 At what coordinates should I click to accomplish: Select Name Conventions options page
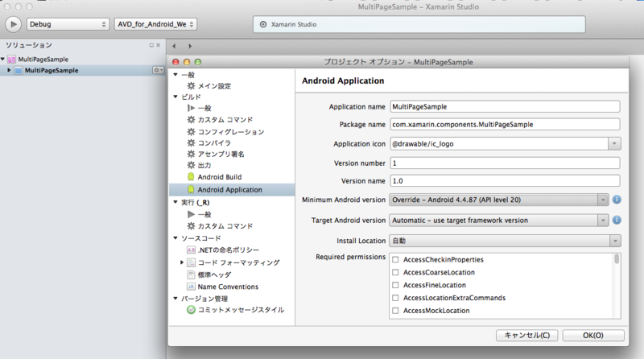[228, 287]
